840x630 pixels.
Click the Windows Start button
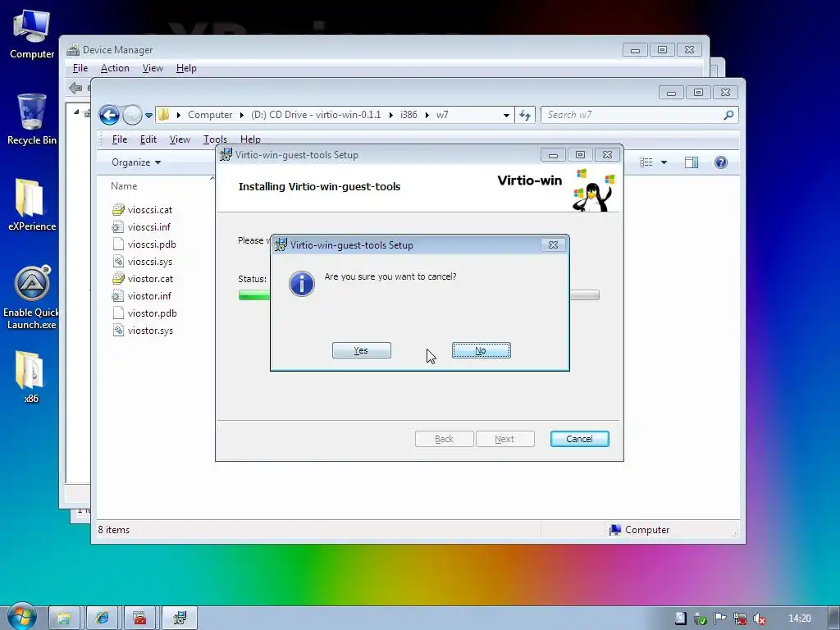tap(21, 616)
